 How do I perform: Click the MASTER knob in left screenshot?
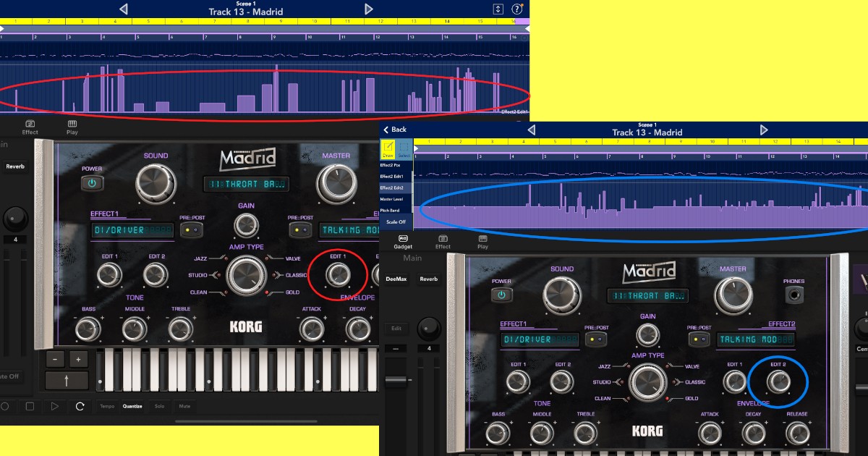click(336, 184)
